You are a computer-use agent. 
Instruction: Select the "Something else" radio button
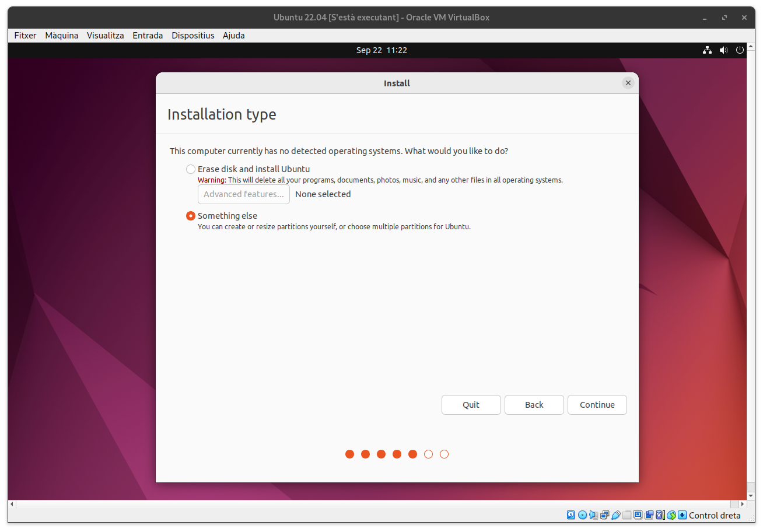pos(191,216)
